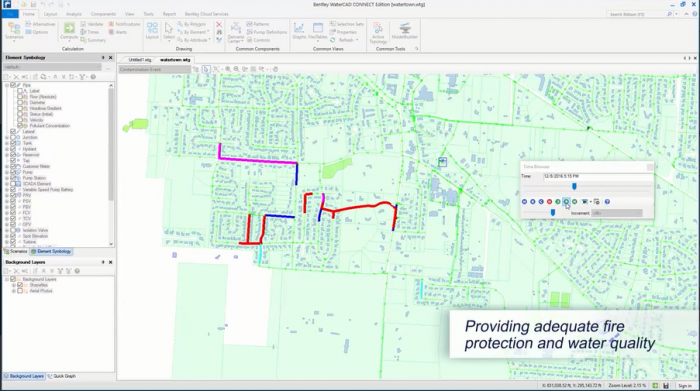Click the Validate button in Calculation group

(x=92, y=24)
